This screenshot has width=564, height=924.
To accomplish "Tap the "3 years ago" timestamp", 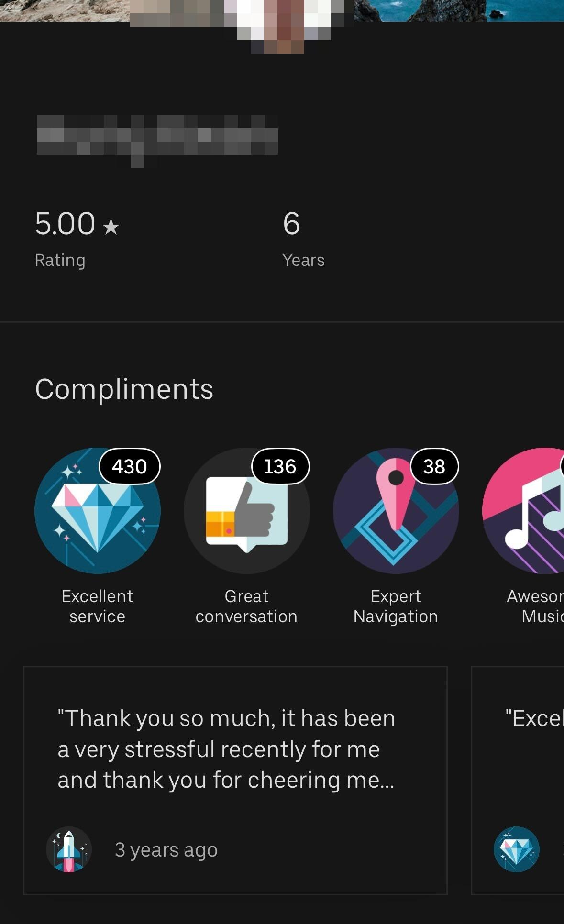I will 166,850.
